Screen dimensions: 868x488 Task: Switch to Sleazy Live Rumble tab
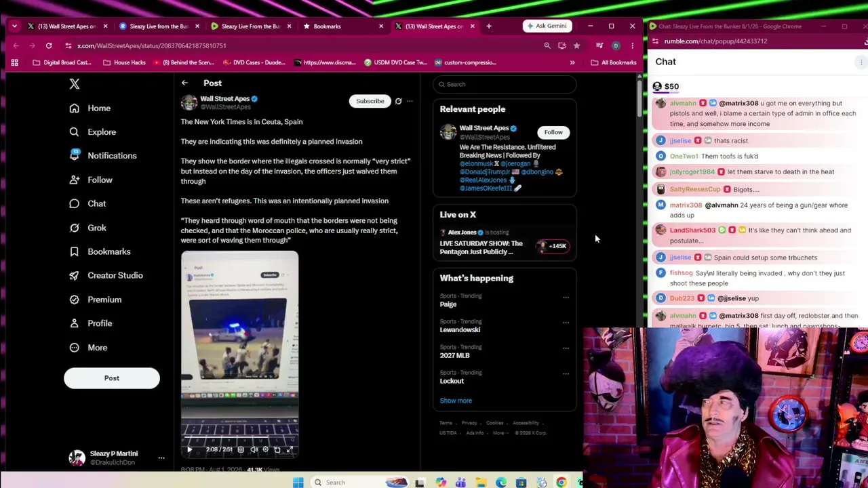(159, 26)
